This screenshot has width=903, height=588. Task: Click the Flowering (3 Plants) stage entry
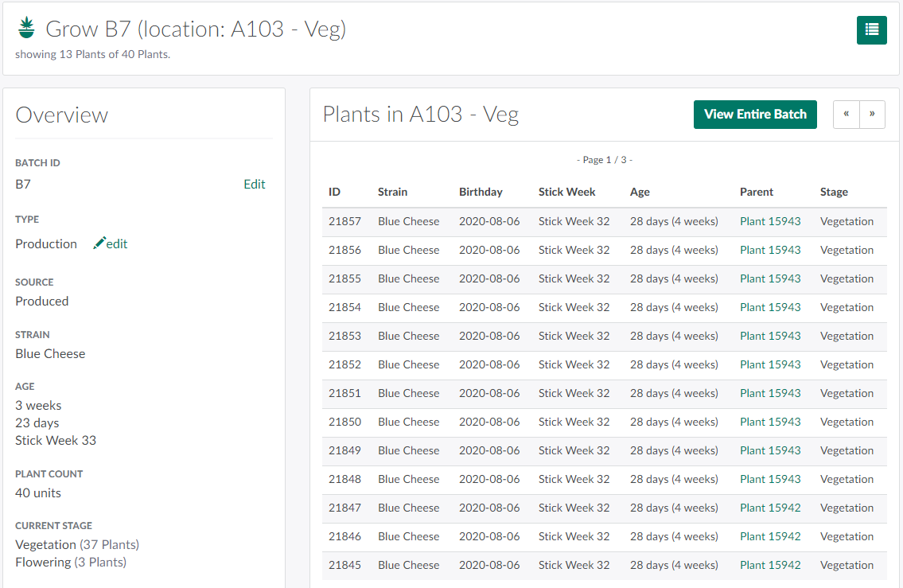pyautogui.click(x=70, y=562)
